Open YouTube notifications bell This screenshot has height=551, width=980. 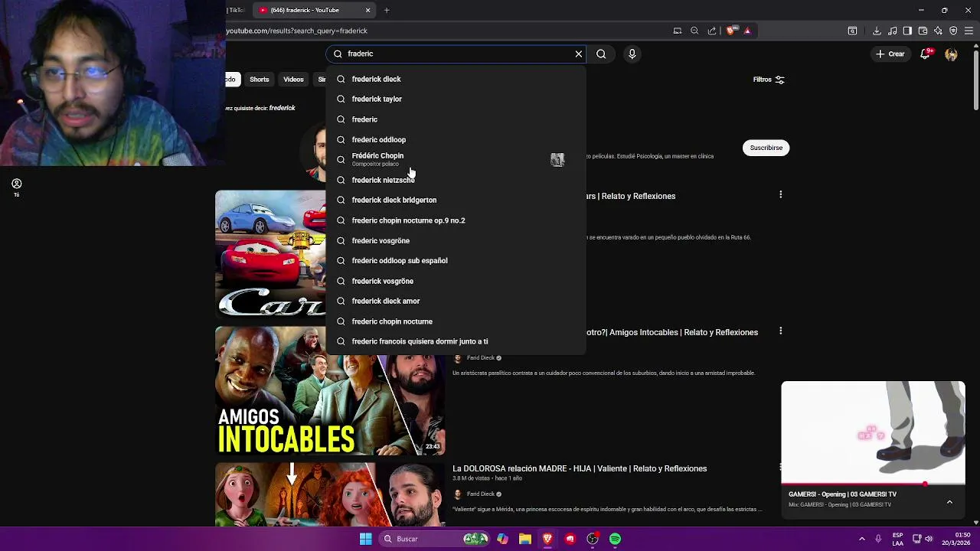click(x=926, y=54)
